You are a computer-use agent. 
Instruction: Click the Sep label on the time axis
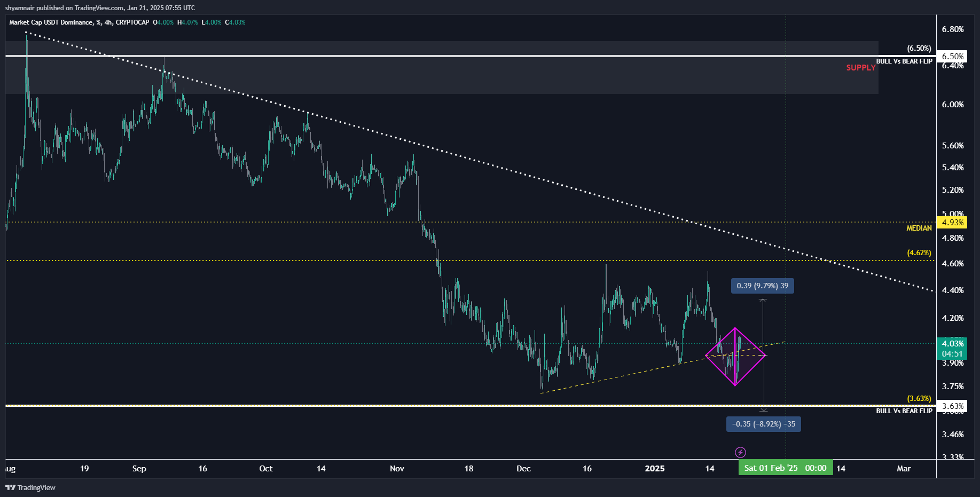[x=139, y=469]
